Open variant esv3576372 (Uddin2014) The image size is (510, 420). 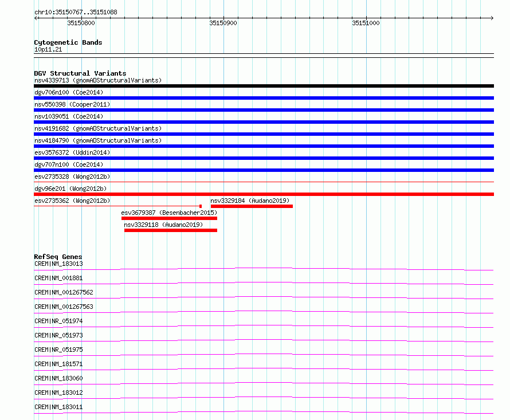pos(72,152)
